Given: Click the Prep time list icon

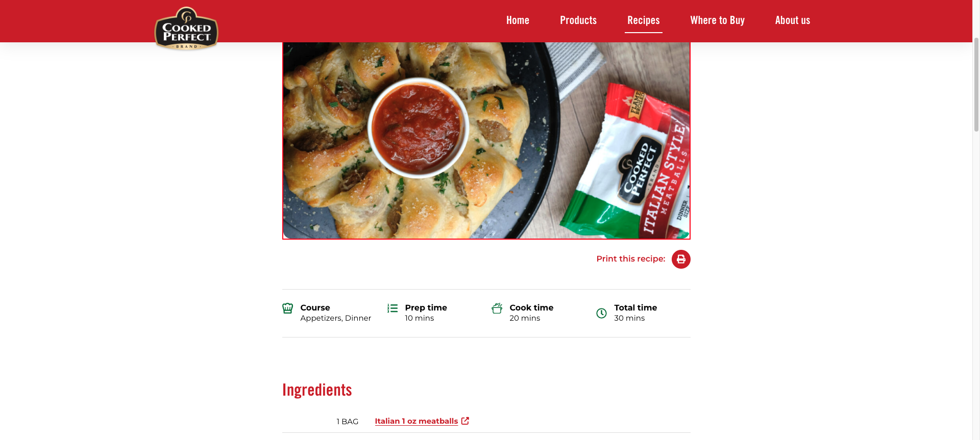Looking at the screenshot, I should pos(393,308).
